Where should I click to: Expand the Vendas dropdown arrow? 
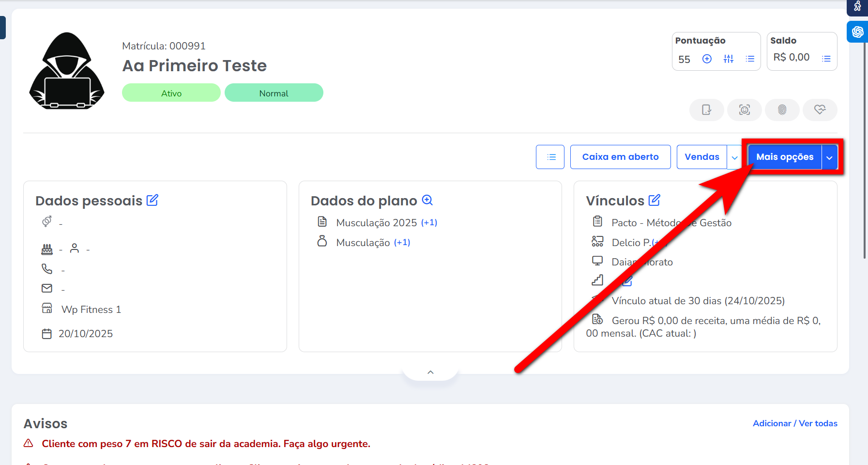click(x=734, y=157)
